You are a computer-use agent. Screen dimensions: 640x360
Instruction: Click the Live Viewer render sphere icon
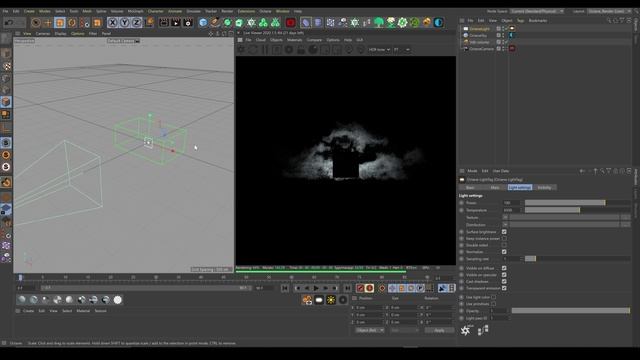[x=313, y=50]
